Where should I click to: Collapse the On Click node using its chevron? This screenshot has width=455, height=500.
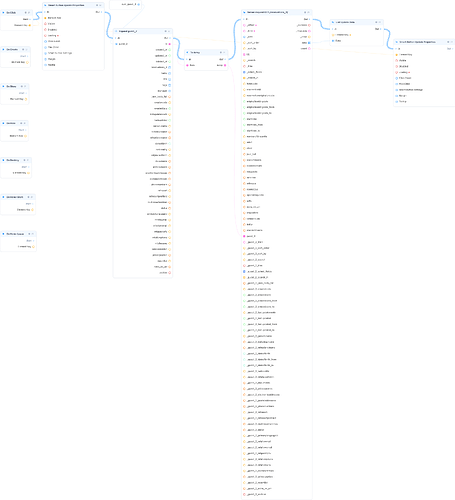tap(29, 12)
